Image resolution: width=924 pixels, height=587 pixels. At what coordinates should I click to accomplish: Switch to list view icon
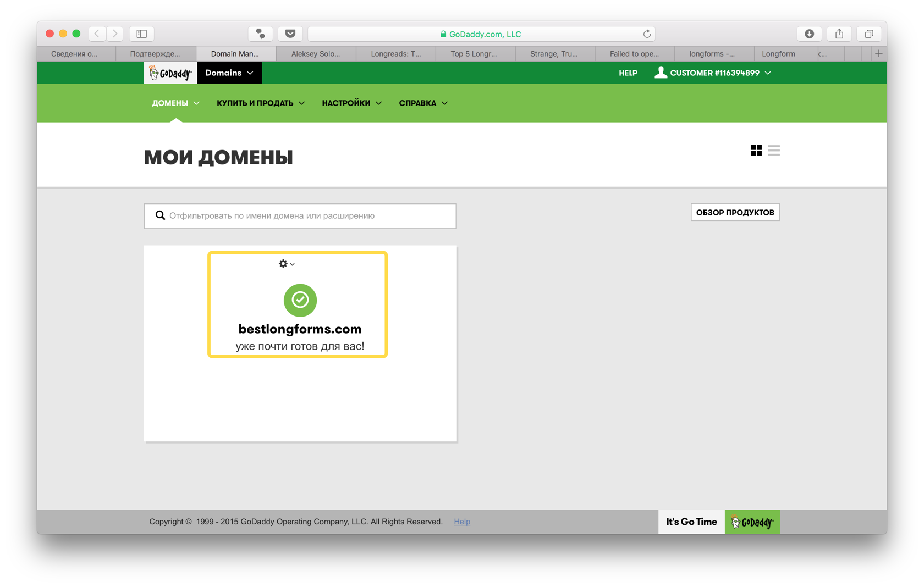(x=774, y=150)
